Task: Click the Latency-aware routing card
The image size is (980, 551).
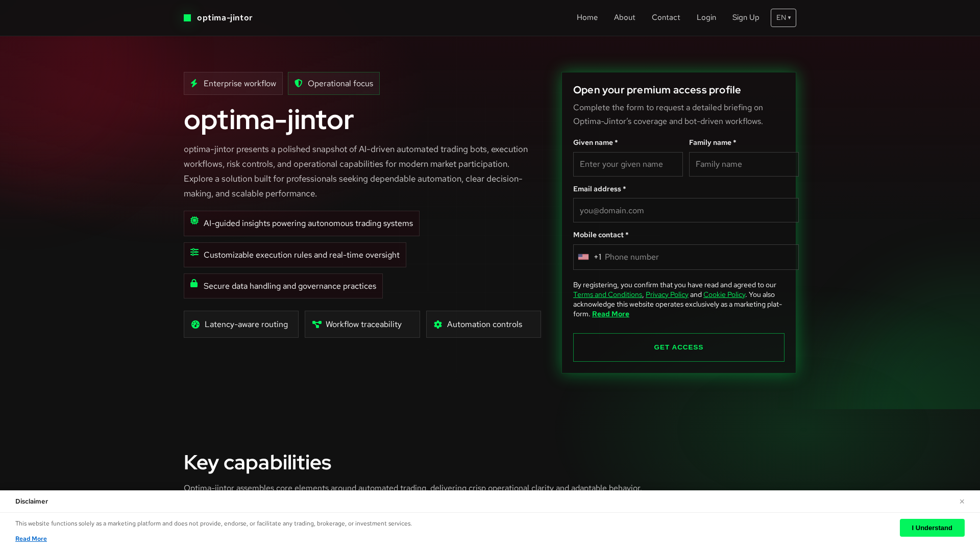Action: (x=241, y=324)
